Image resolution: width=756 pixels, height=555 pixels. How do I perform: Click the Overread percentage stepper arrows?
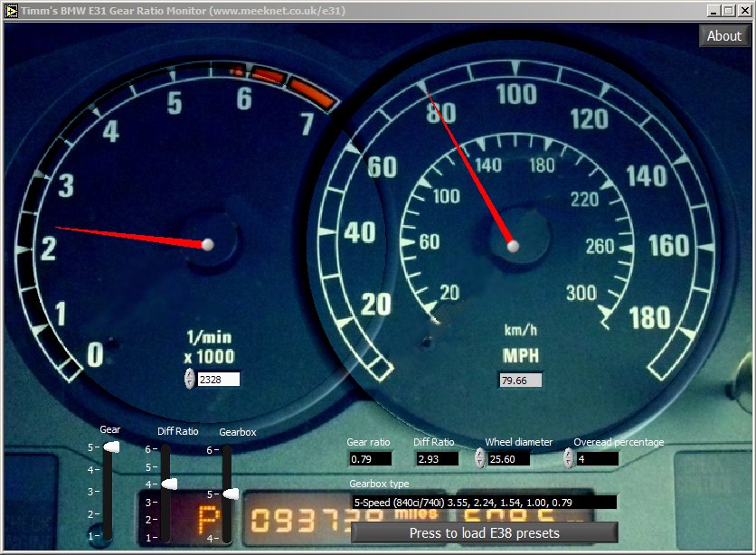tap(569, 458)
